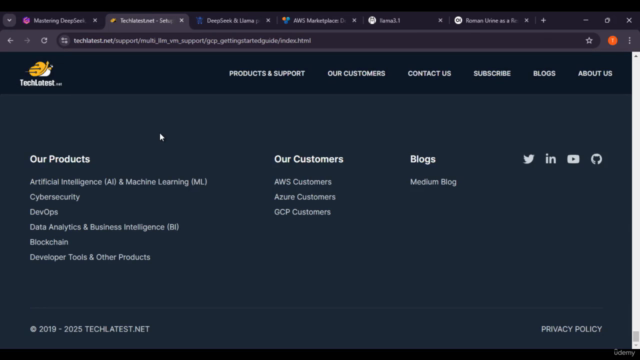Screen dimensions: 640x360
Task: Close the Mastering DeepSeek tab
Action: [95, 20]
